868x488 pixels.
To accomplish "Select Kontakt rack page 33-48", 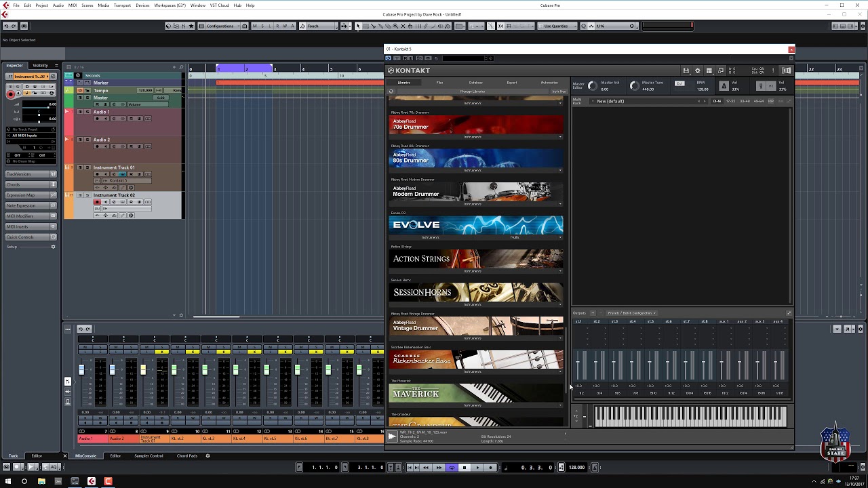I will pos(745,101).
